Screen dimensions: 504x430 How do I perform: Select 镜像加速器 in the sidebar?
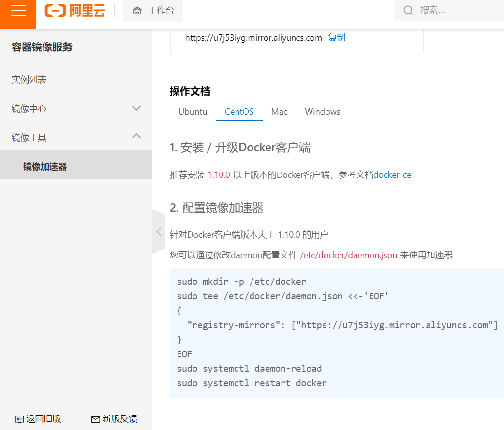click(76, 165)
